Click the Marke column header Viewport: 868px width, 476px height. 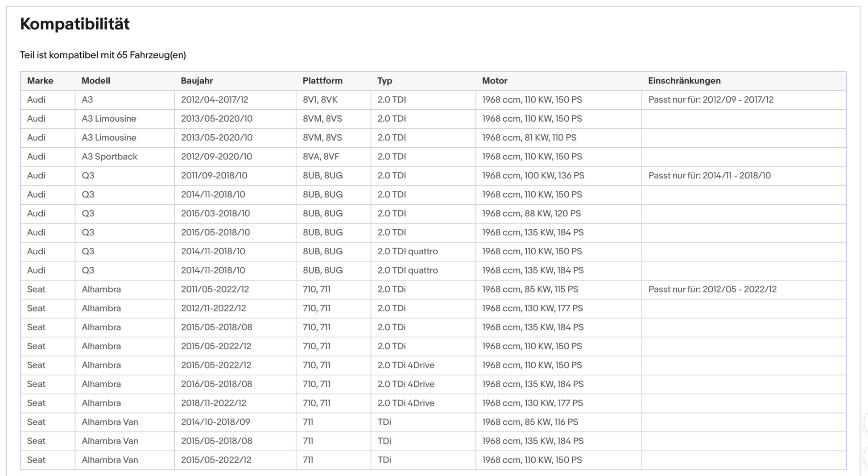40,81
